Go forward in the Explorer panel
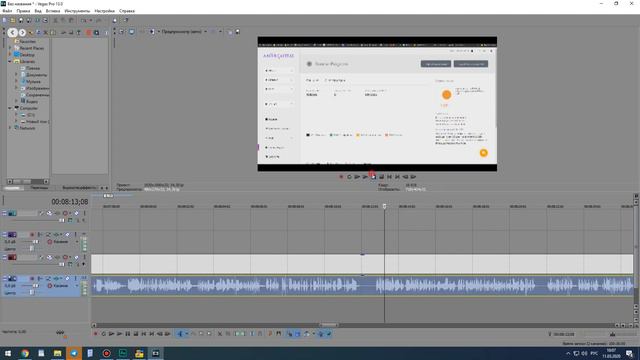640x360 pixels. [x=22, y=33]
